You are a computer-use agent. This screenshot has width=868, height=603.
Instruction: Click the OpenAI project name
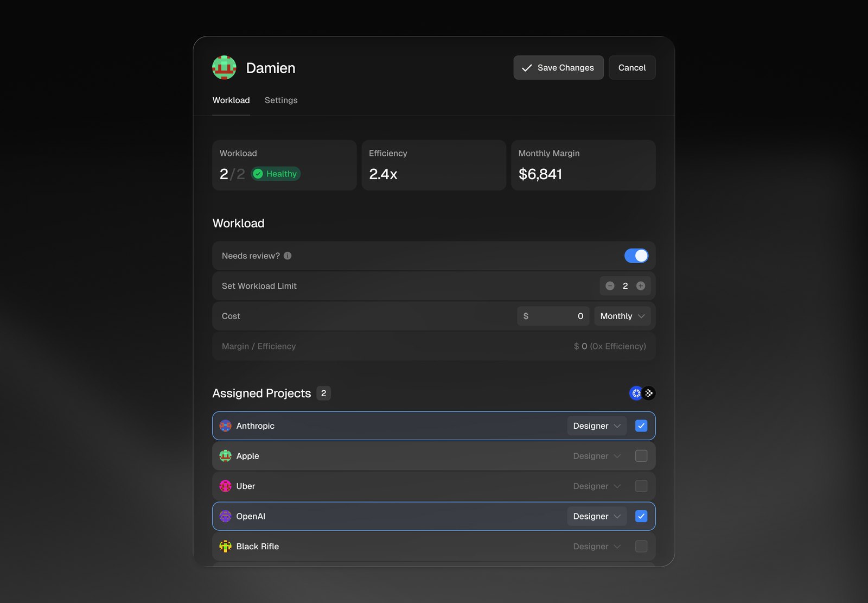coord(251,516)
